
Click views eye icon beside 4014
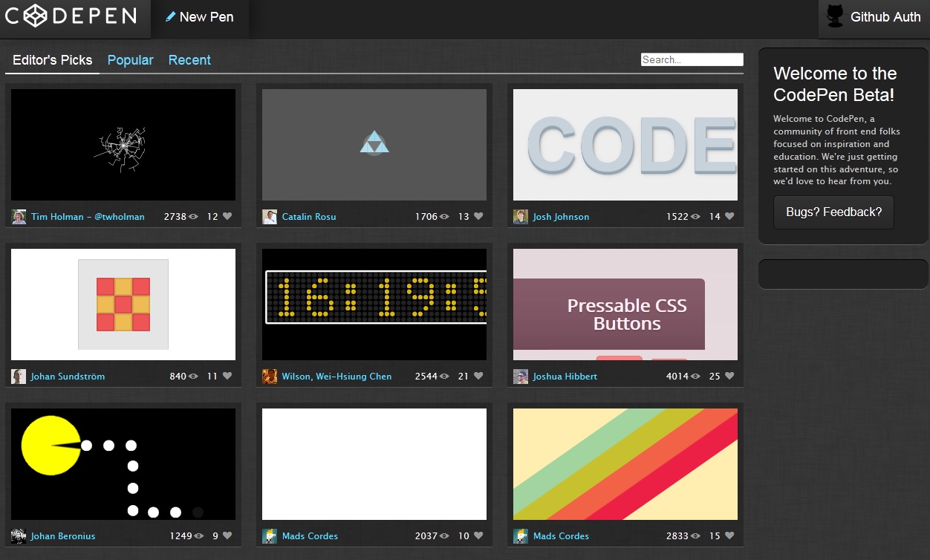click(695, 377)
